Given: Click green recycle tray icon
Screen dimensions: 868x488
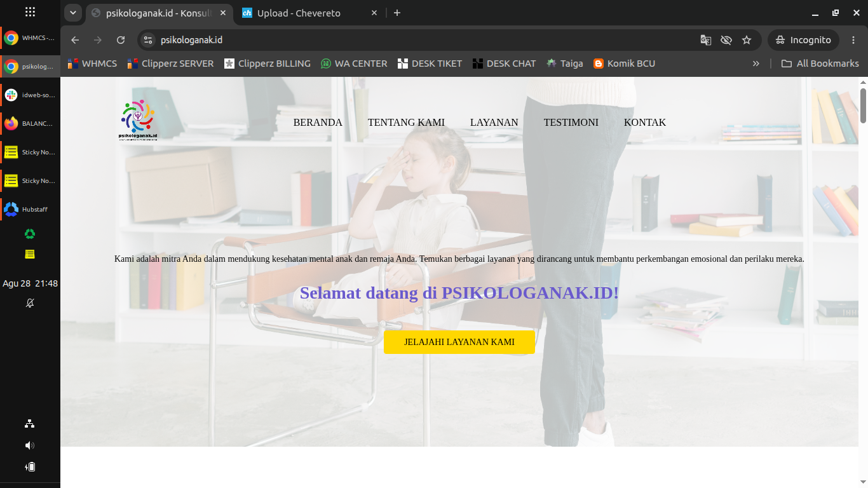Looking at the screenshot, I should [30, 234].
